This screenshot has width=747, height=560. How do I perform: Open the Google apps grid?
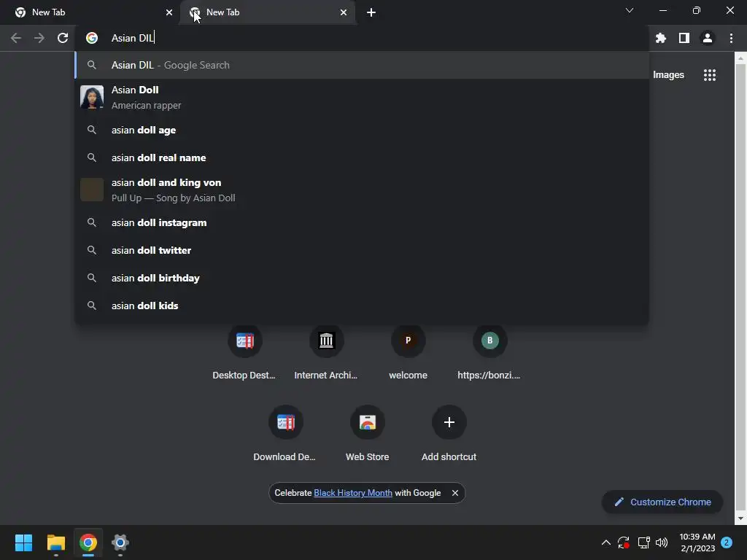(x=709, y=75)
